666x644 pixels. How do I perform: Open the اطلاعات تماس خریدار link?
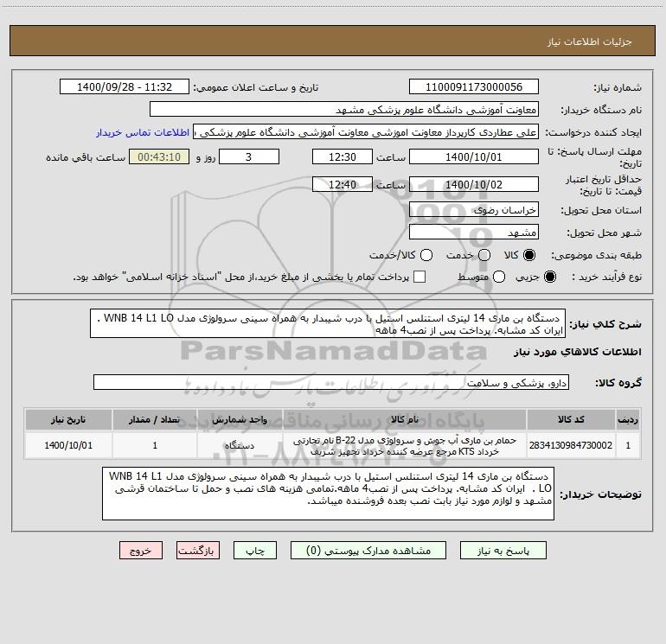(x=143, y=132)
